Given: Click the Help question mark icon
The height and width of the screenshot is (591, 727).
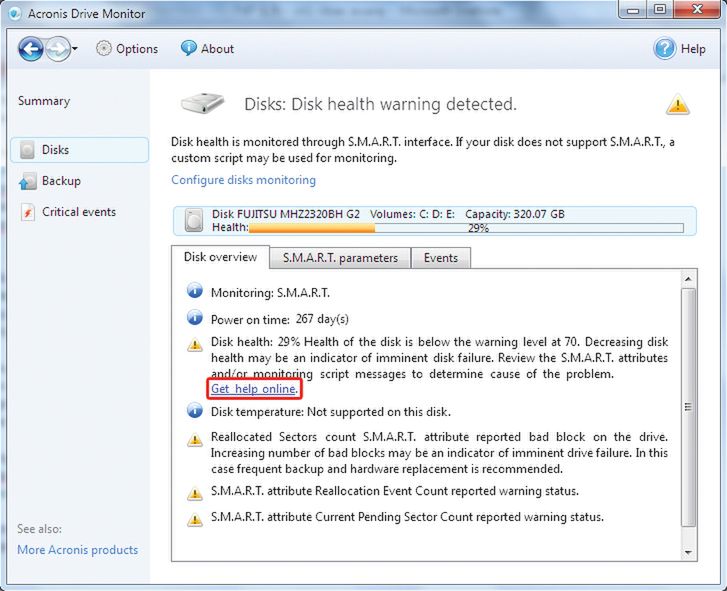Looking at the screenshot, I should point(664,49).
